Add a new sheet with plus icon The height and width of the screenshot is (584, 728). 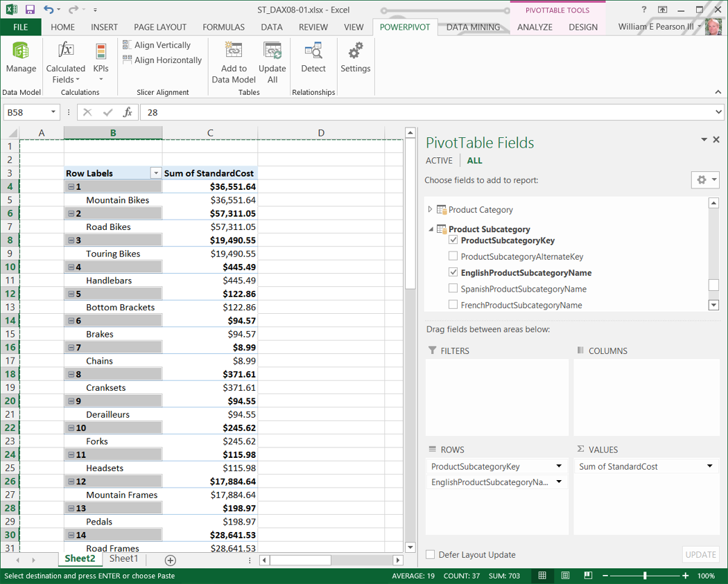[x=171, y=560]
